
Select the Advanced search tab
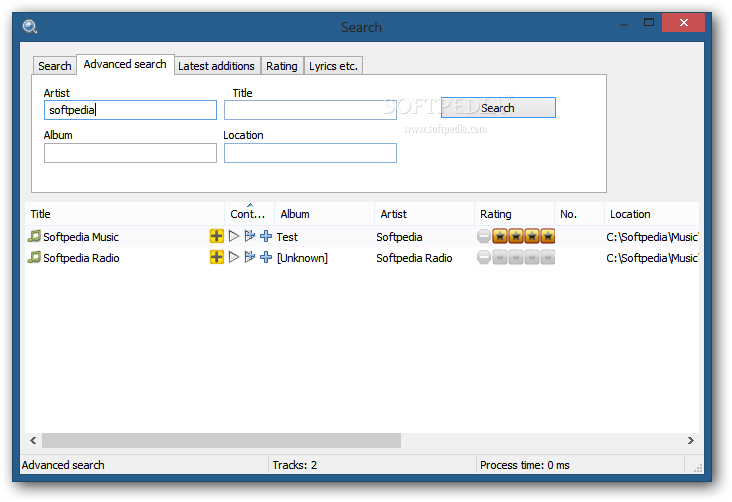[x=125, y=64]
